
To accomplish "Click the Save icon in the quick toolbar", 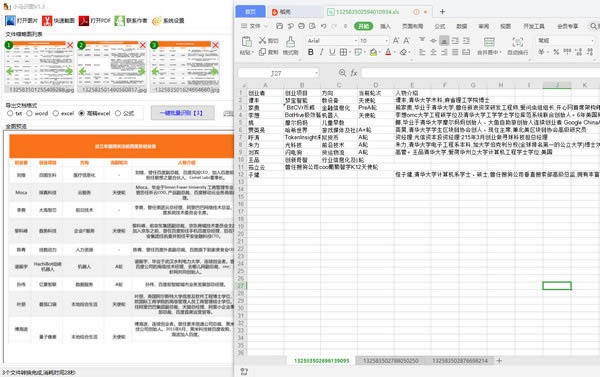I will 279,26.
